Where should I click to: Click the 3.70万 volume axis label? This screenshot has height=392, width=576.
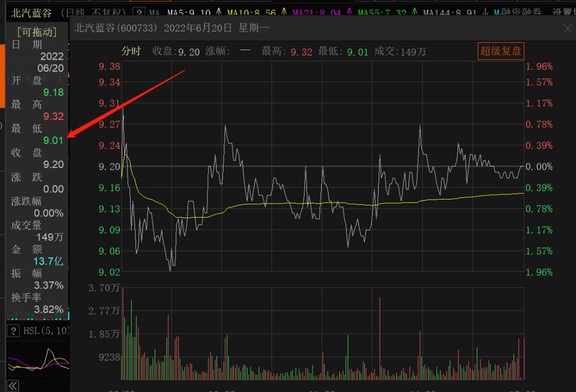coord(105,288)
